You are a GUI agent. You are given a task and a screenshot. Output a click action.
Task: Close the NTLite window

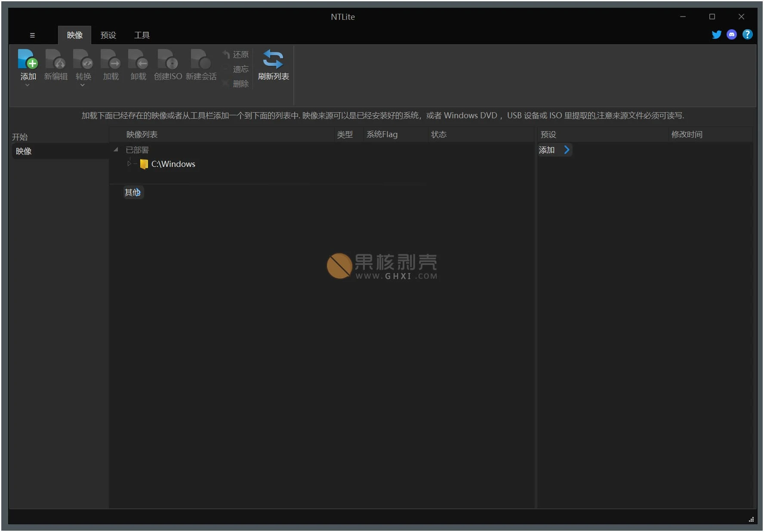[x=741, y=17]
